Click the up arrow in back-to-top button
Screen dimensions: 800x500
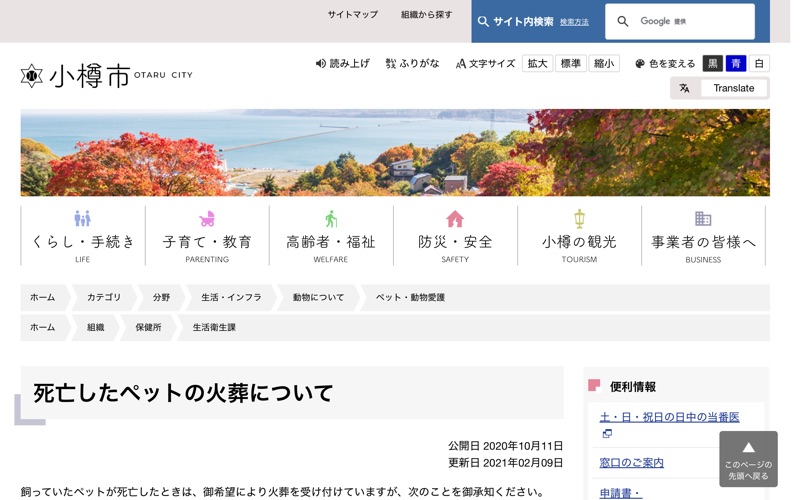coord(748,447)
